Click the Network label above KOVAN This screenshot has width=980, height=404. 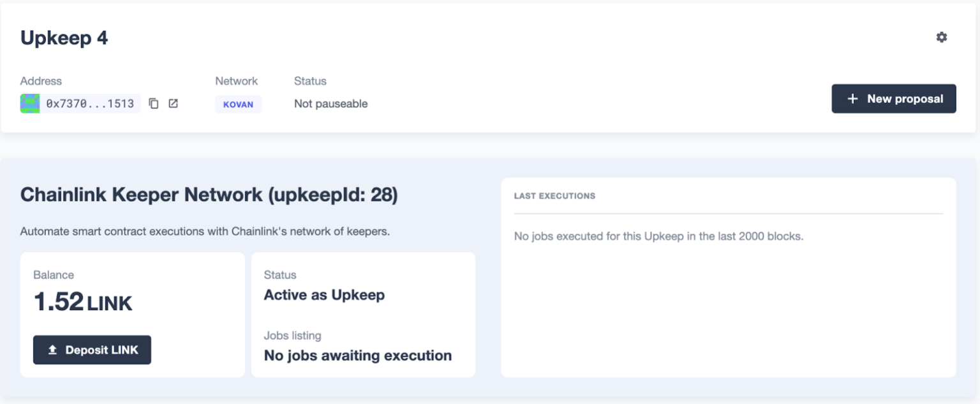click(236, 81)
